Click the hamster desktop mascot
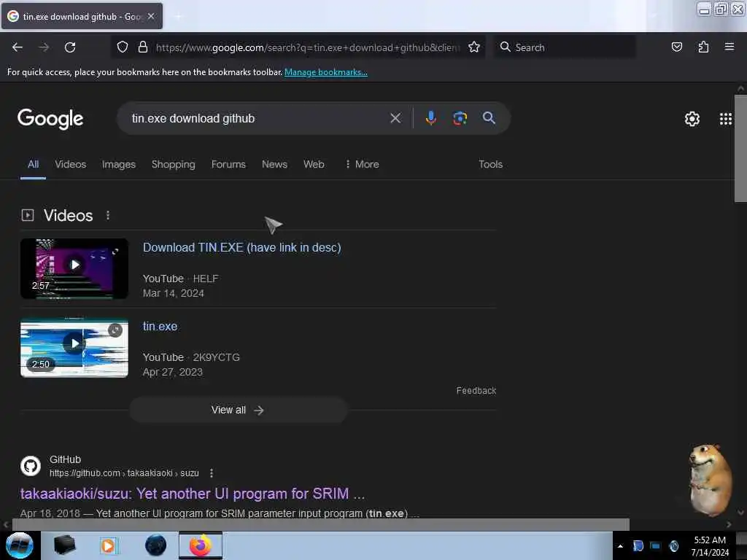 tap(710, 480)
